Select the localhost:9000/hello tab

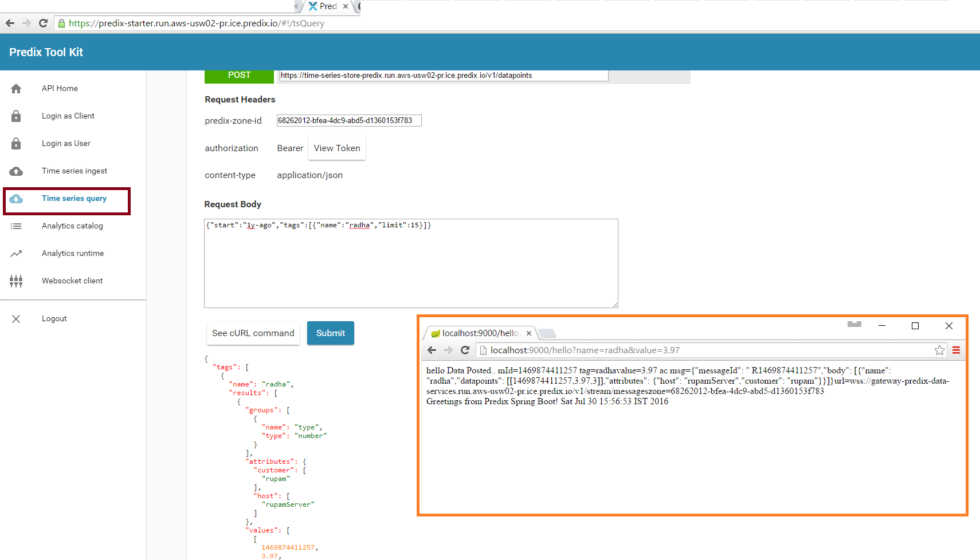[x=480, y=333]
